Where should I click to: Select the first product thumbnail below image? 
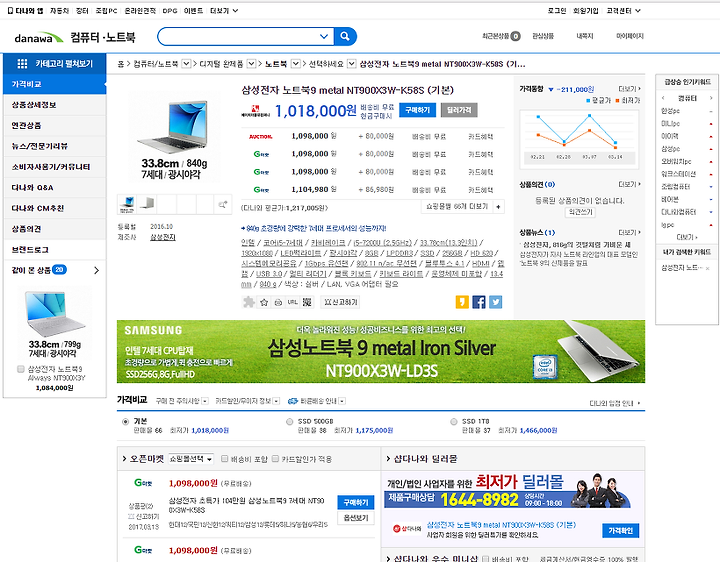click(x=127, y=204)
